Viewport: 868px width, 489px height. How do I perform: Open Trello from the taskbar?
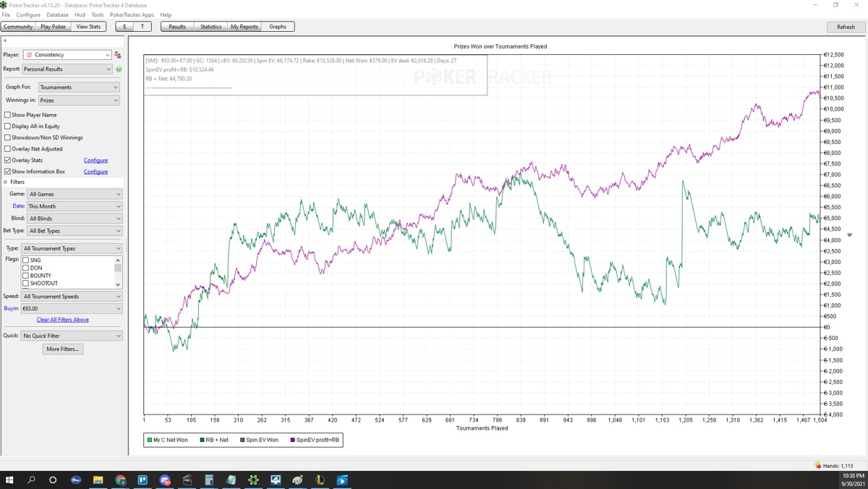142,480
